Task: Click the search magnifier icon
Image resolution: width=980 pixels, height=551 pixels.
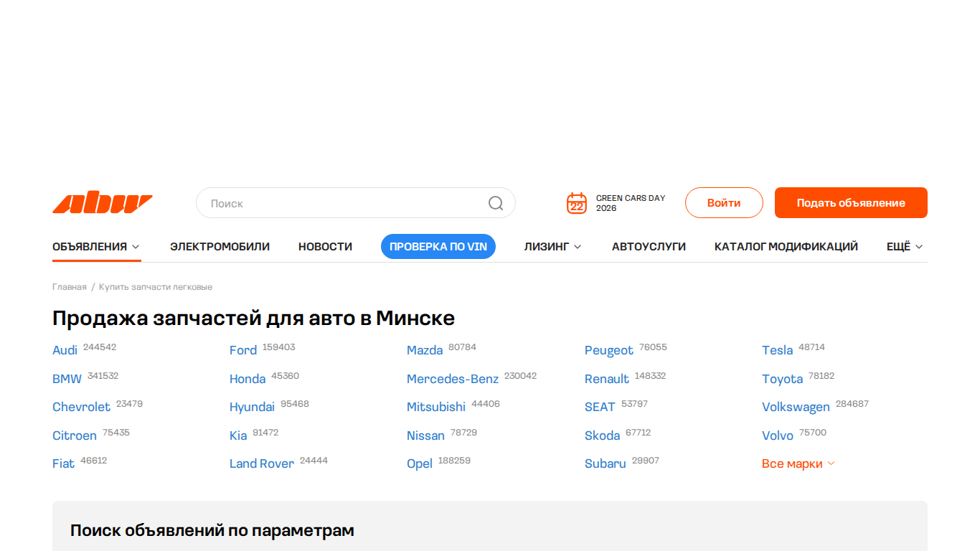Action: pyautogui.click(x=496, y=203)
